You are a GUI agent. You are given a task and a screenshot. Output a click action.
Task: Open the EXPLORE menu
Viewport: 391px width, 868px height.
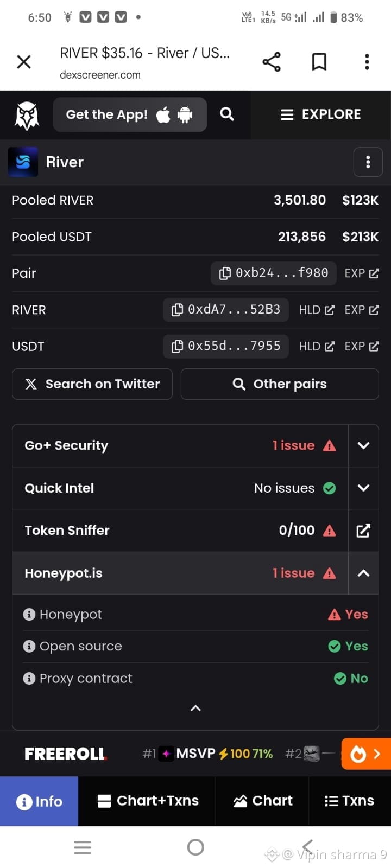tap(320, 114)
